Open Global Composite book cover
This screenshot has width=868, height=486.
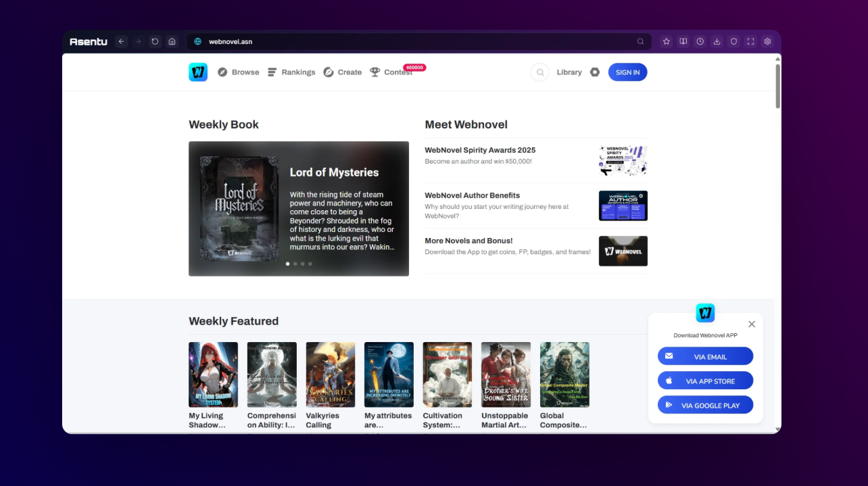564,374
